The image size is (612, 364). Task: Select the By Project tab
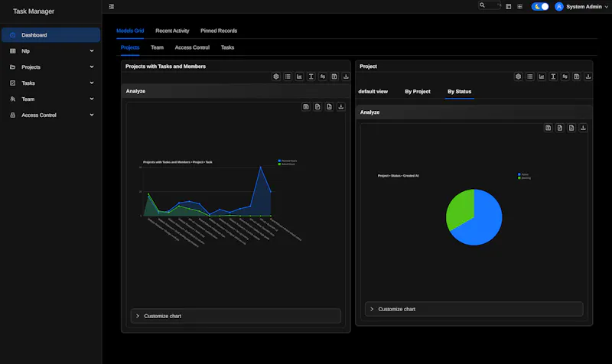(418, 92)
